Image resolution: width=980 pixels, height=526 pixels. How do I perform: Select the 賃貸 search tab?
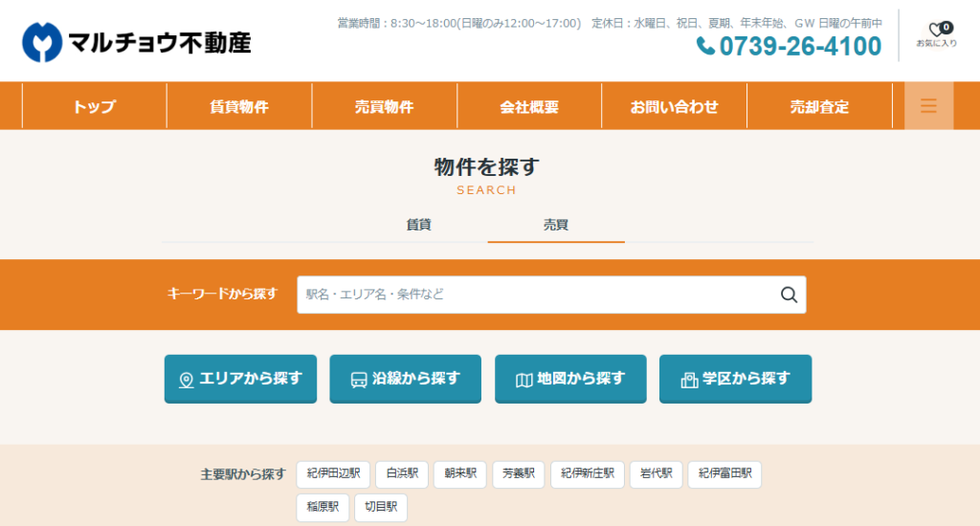pyautogui.click(x=418, y=225)
